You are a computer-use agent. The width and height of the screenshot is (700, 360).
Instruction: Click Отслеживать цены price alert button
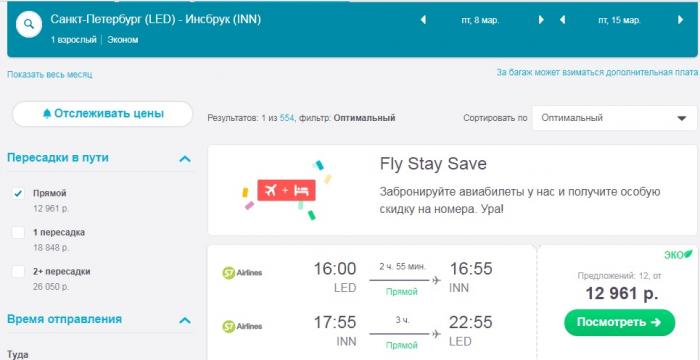pos(103,114)
